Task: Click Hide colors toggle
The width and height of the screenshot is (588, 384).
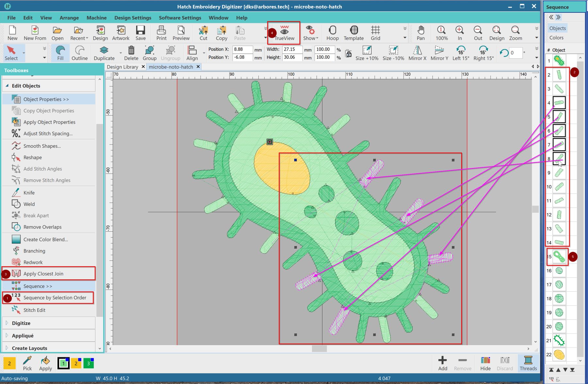Action: [x=485, y=363]
